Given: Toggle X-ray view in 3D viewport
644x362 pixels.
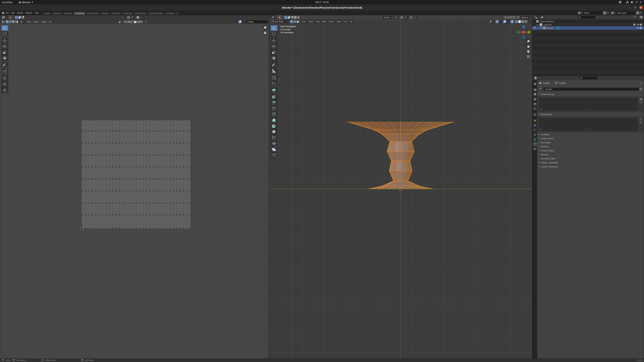Looking at the screenshot, I should [x=512, y=22].
